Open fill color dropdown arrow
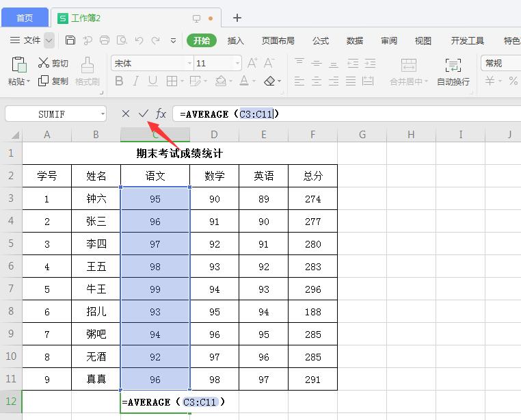Viewport: 521px width, 420px height. click(x=230, y=81)
